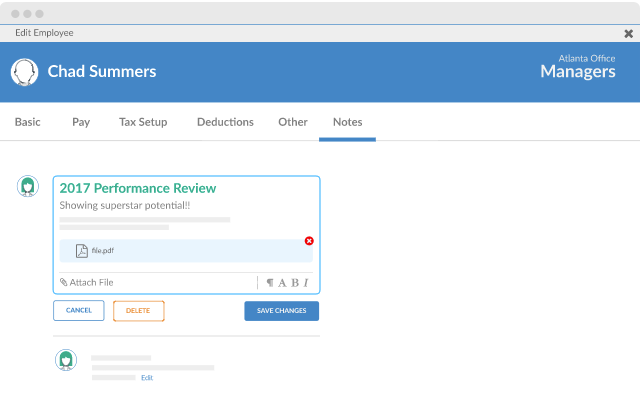
Task: Click the avatar of the second note
Action: (66, 360)
